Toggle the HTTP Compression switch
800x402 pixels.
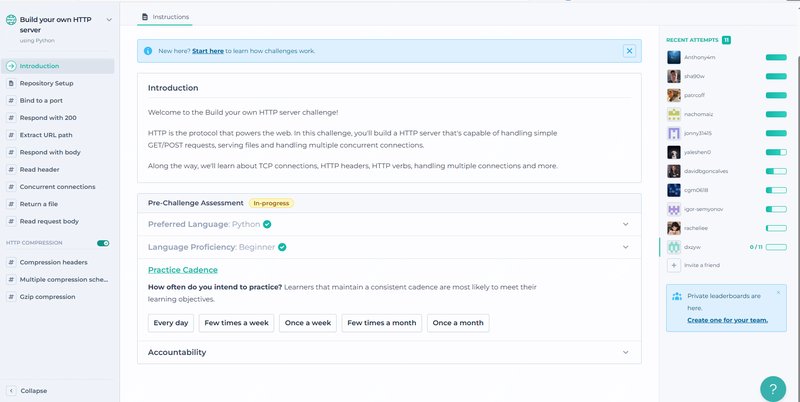tap(102, 243)
